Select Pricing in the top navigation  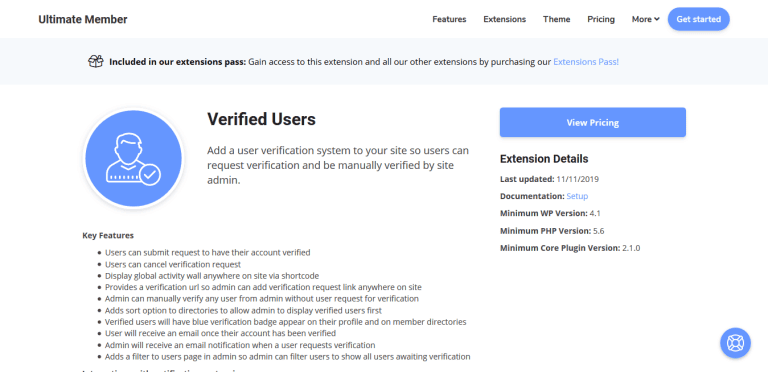point(601,19)
